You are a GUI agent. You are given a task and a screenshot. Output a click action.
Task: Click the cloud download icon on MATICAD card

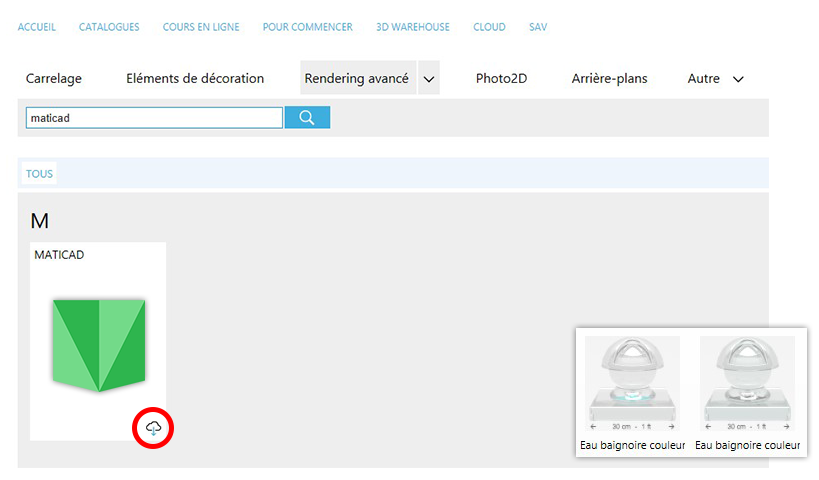click(153, 428)
